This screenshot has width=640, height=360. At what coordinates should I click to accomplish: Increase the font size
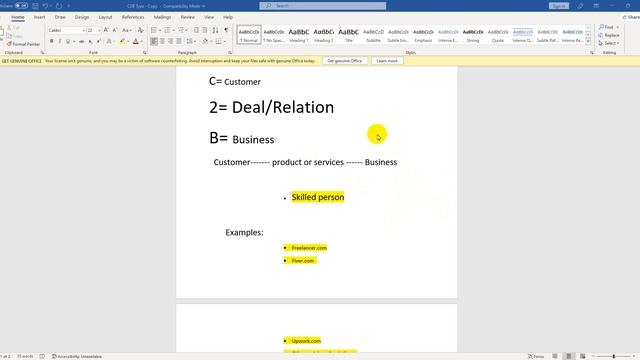pyautogui.click(x=106, y=30)
